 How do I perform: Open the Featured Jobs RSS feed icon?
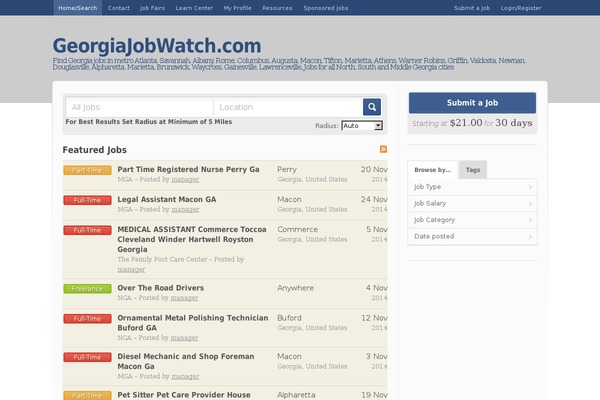383,149
